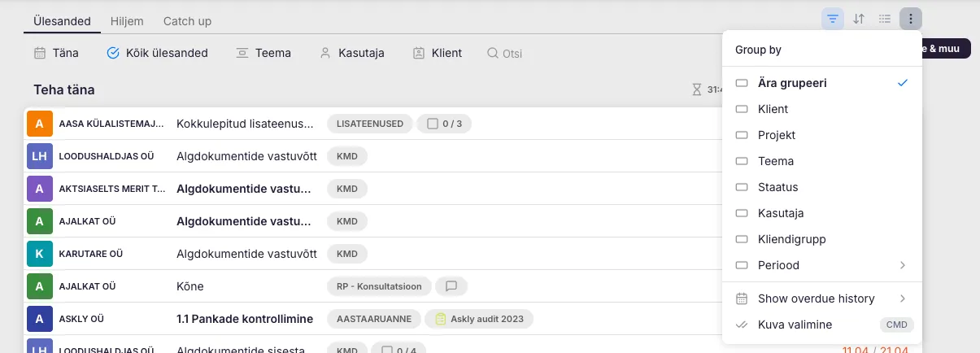Open the list view layout icon

point(885,19)
